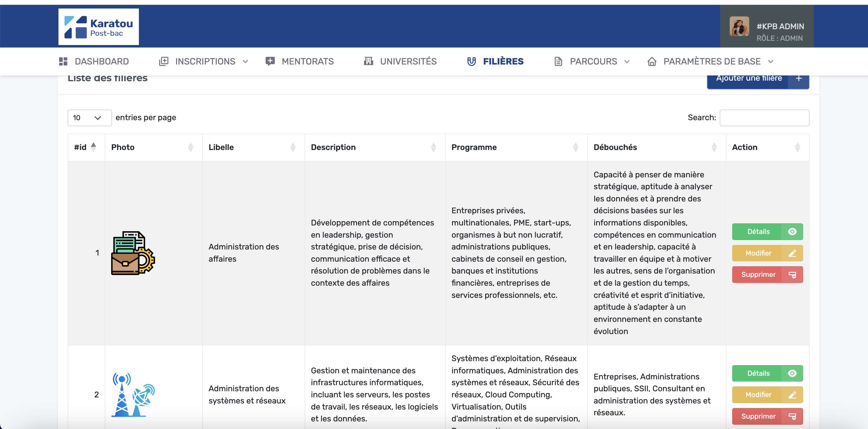
Task: Sort table by Programme column
Action: click(x=516, y=148)
